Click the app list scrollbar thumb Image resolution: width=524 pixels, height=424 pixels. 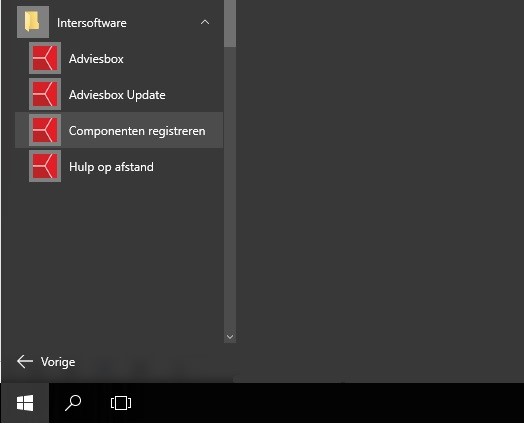[x=230, y=23]
